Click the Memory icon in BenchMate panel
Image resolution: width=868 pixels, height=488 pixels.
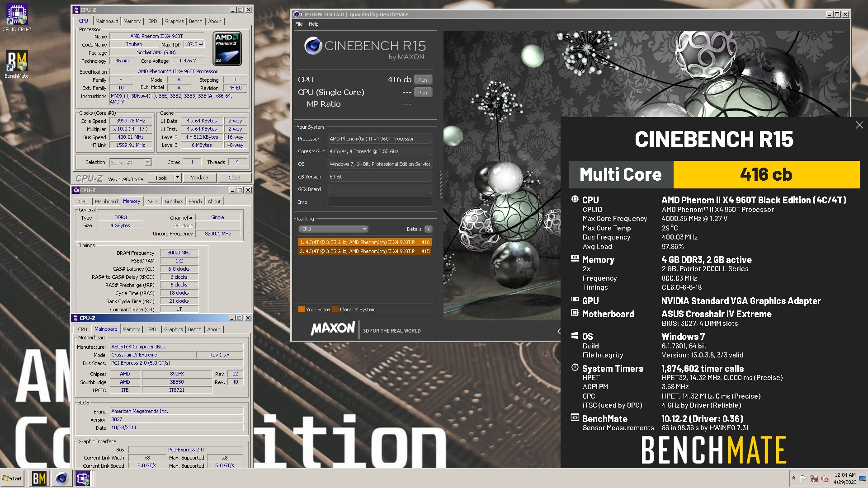tap(575, 259)
